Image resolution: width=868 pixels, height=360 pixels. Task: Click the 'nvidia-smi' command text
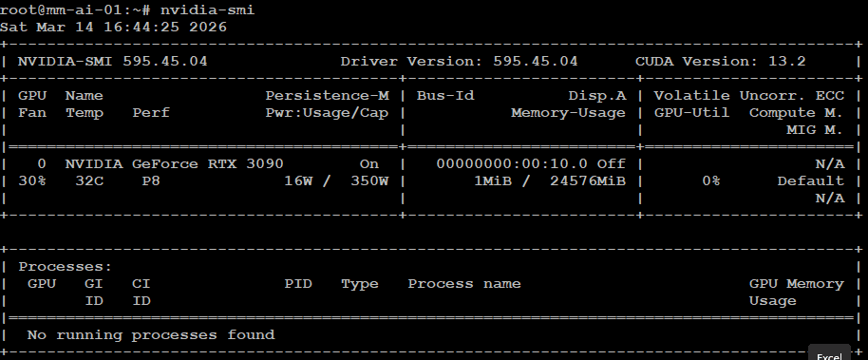tap(208, 9)
